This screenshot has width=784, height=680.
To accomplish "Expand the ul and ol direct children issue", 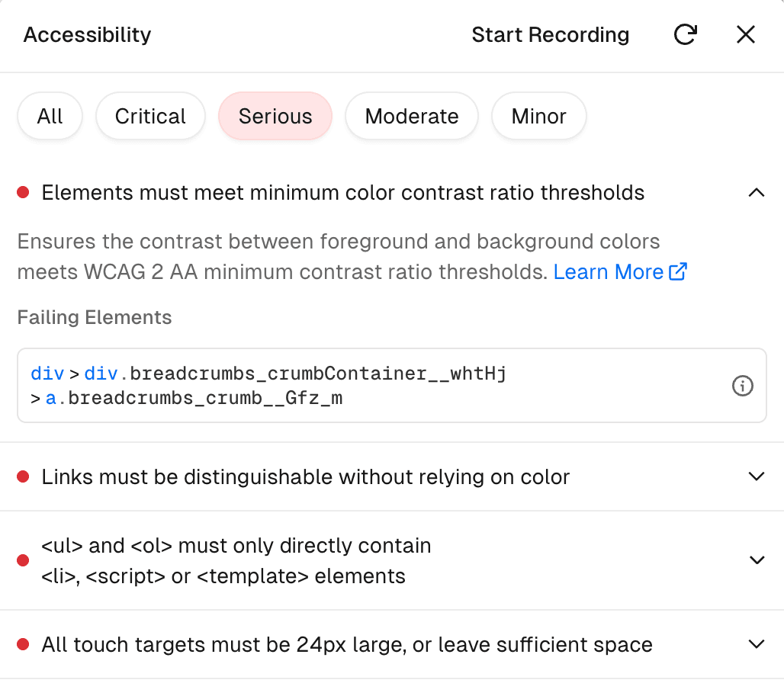I will [x=757, y=560].
